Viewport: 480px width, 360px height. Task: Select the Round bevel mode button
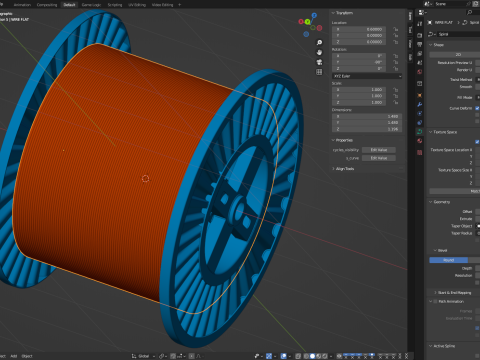pyautogui.click(x=449, y=260)
